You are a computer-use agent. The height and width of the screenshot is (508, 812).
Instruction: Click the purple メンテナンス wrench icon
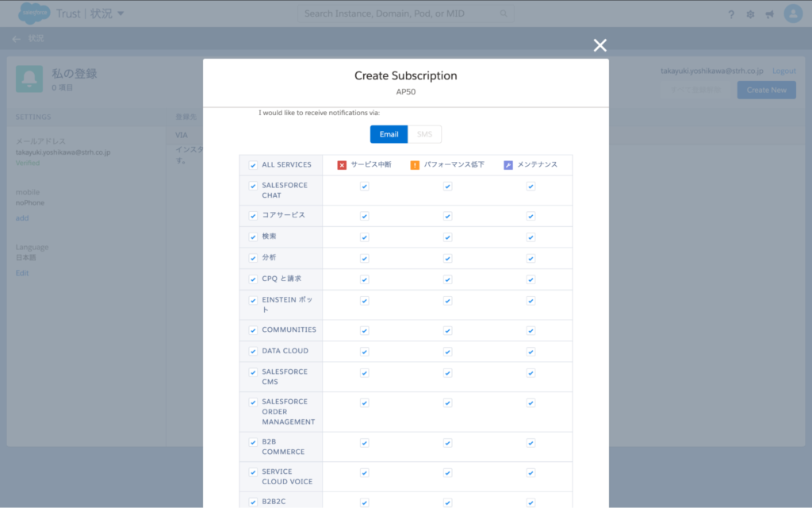[508, 165]
